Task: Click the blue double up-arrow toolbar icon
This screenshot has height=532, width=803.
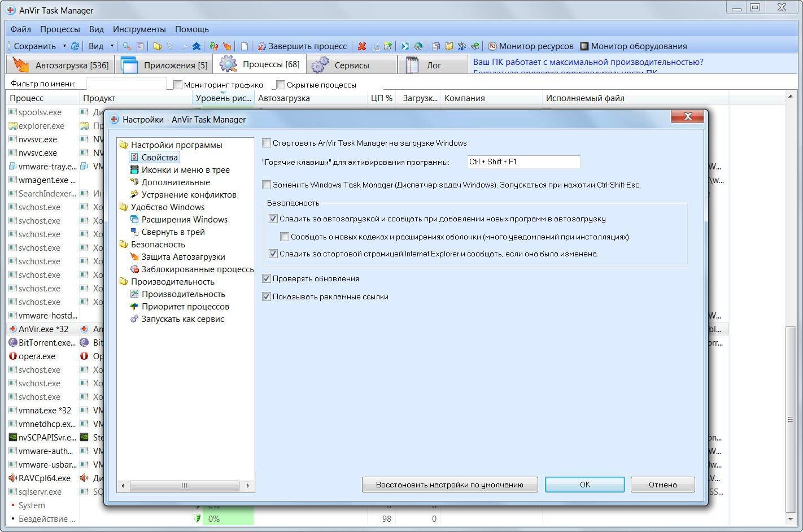Action: pyautogui.click(x=196, y=46)
